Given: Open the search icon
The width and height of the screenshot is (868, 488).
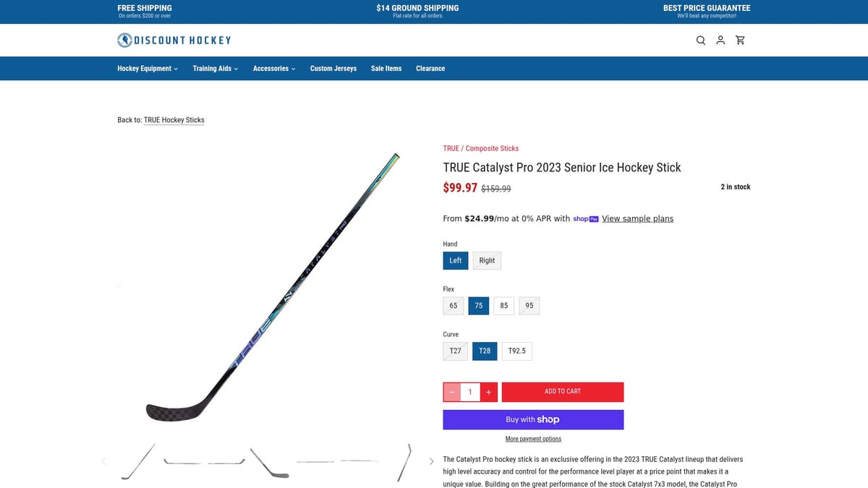Looking at the screenshot, I should [x=700, y=40].
